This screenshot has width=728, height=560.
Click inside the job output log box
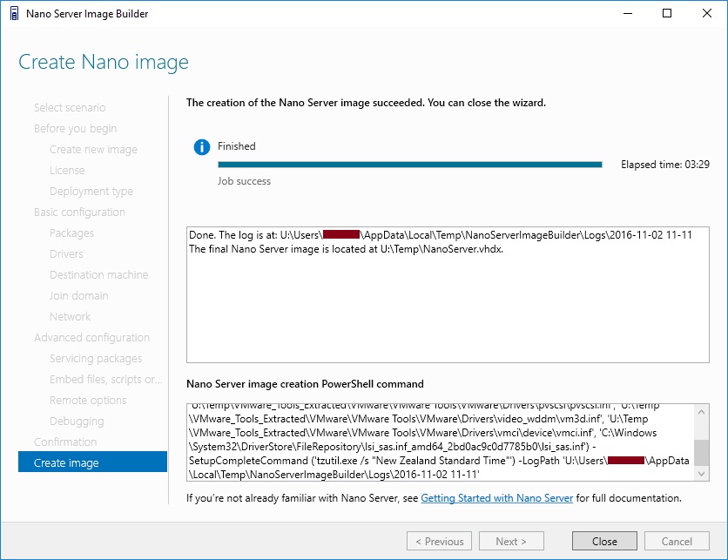448,295
